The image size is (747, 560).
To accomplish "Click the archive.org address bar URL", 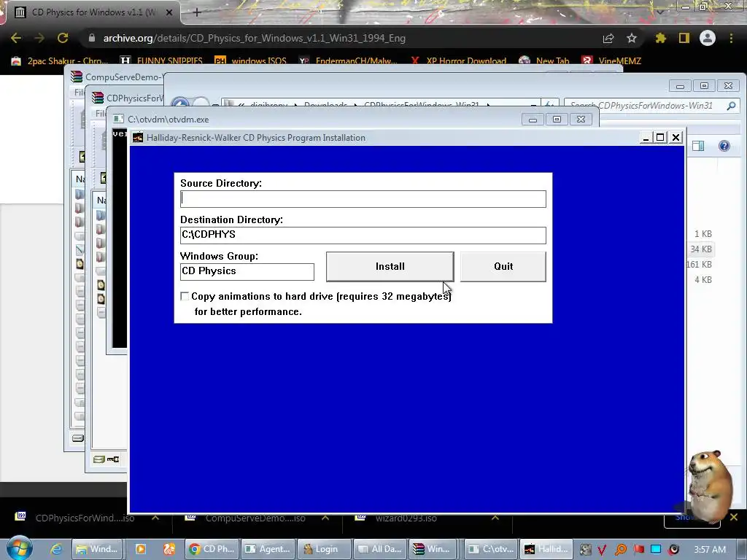I will coord(255,38).
